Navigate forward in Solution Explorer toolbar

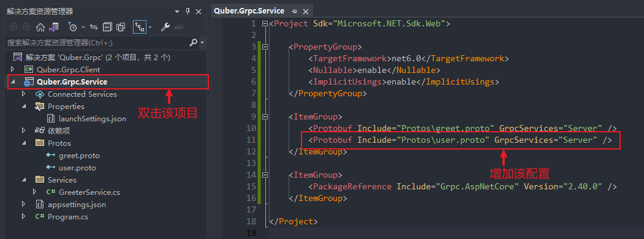pyautogui.click(x=27, y=27)
